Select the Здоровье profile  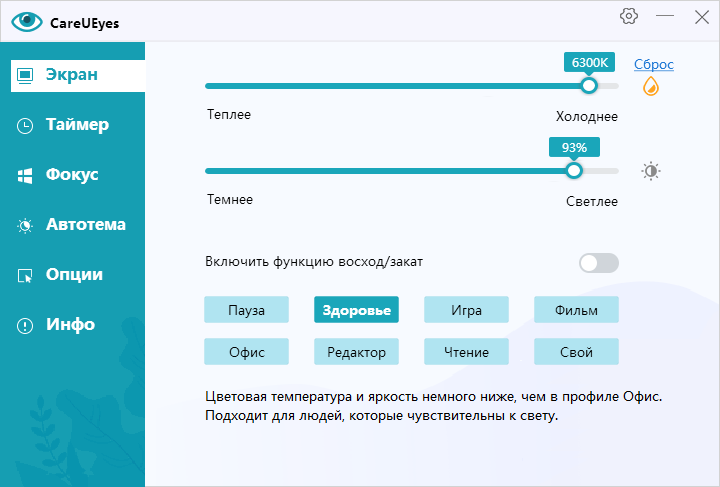coord(356,310)
